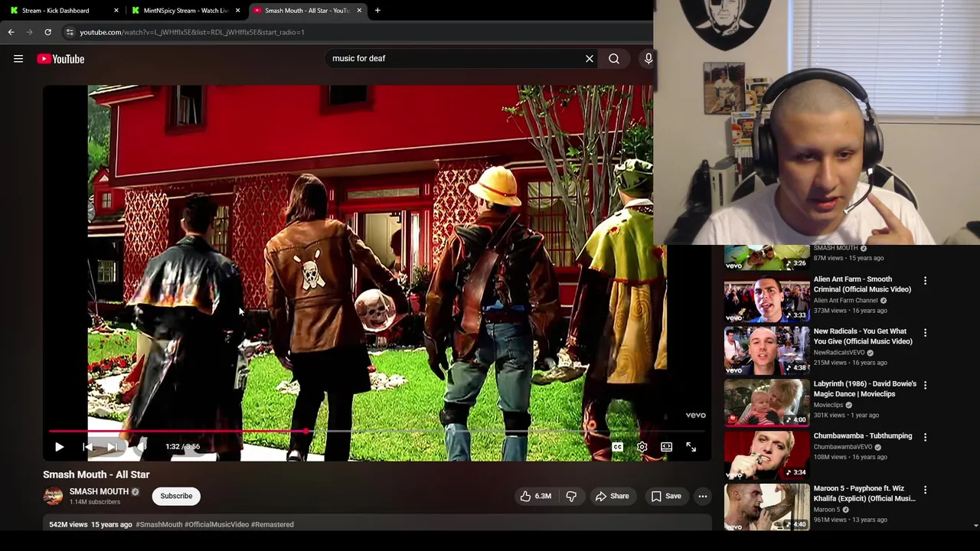Play the All Star video
The width and height of the screenshot is (980, 551).
59,447
